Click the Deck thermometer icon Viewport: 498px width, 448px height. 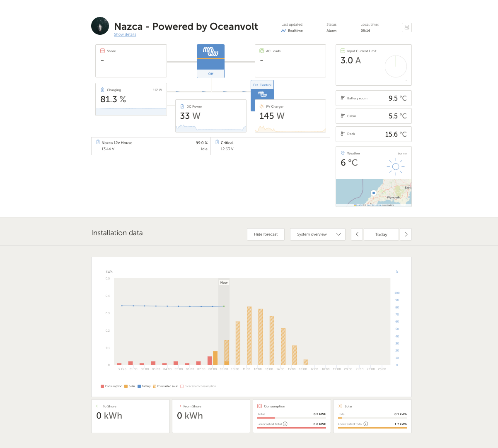(343, 134)
